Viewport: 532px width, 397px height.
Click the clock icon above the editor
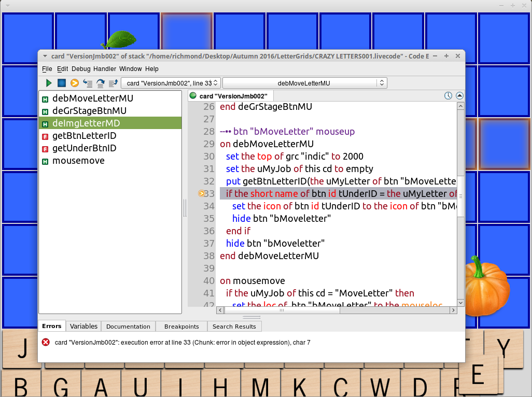(x=449, y=96)
